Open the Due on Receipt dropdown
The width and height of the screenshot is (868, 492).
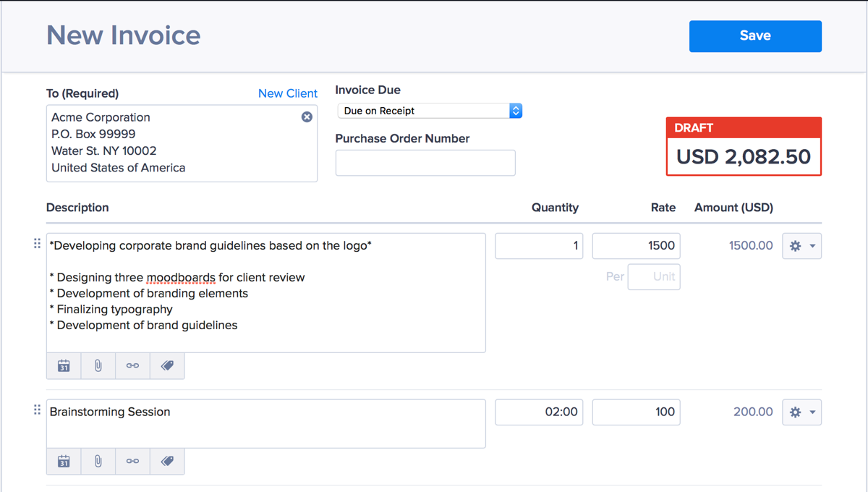430,111
